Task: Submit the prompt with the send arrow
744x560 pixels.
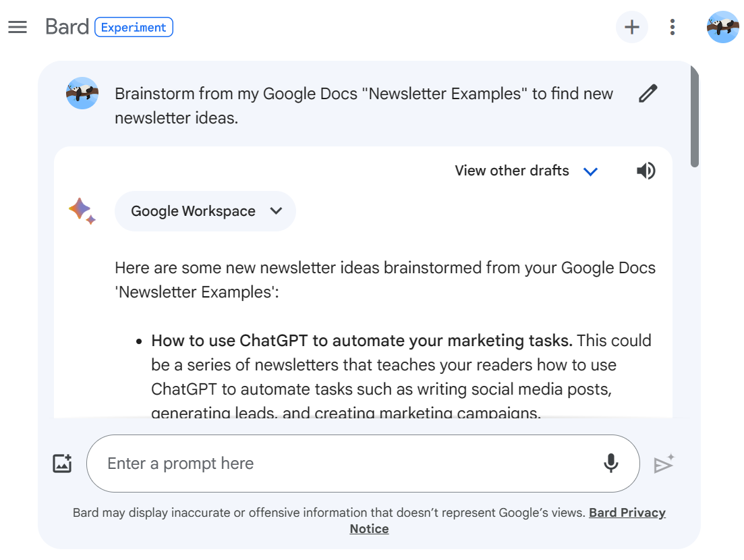Action: coord(664,464)
